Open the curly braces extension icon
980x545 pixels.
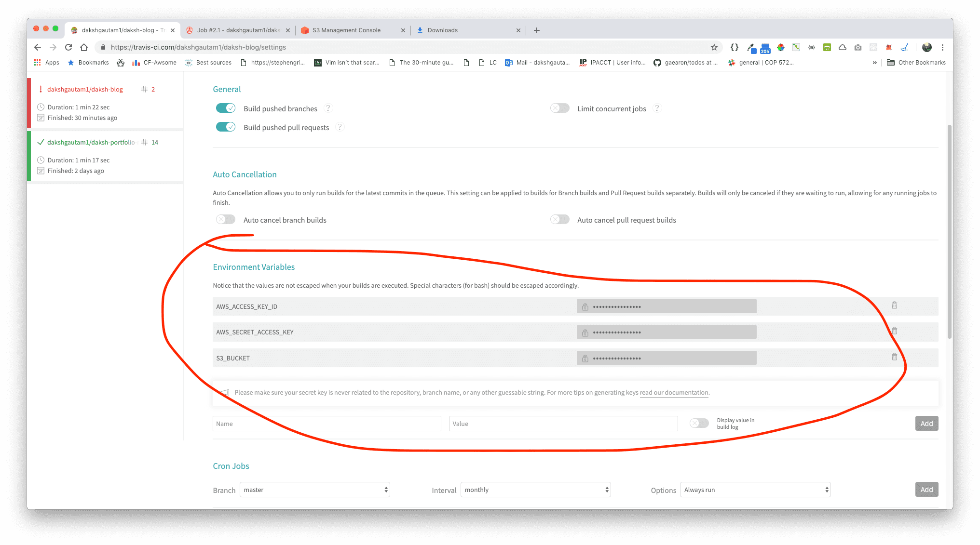click(735, 47)
